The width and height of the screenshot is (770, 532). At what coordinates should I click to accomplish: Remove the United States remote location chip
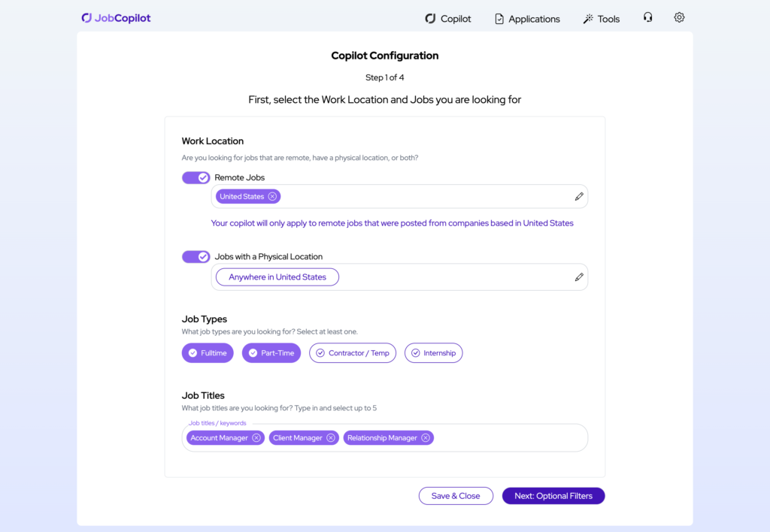tap(272, 197)
